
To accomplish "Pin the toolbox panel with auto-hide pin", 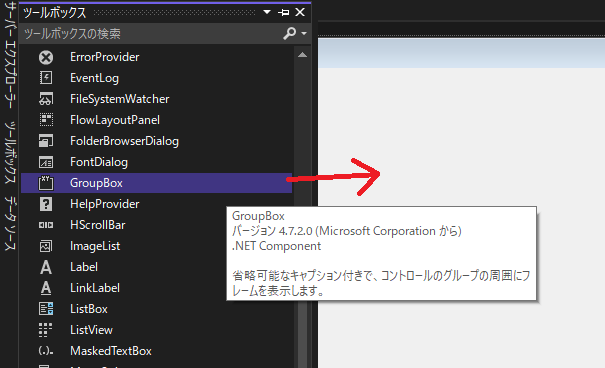I will pos(284,12).
